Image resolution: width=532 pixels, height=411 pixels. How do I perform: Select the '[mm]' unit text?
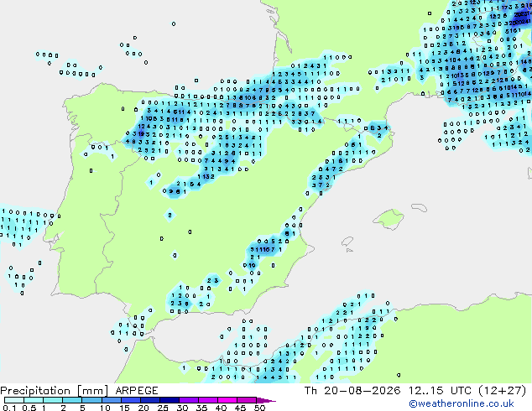[x=92, y=391]
